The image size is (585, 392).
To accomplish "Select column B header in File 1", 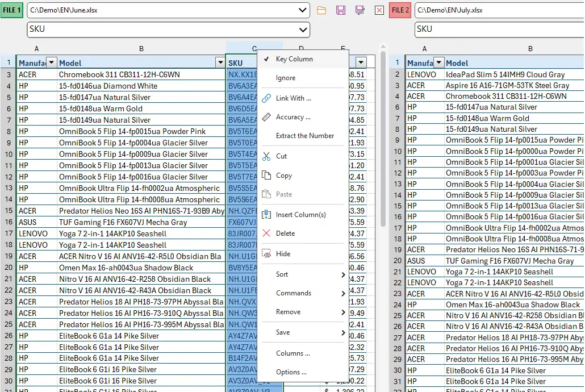I will 141,48.
